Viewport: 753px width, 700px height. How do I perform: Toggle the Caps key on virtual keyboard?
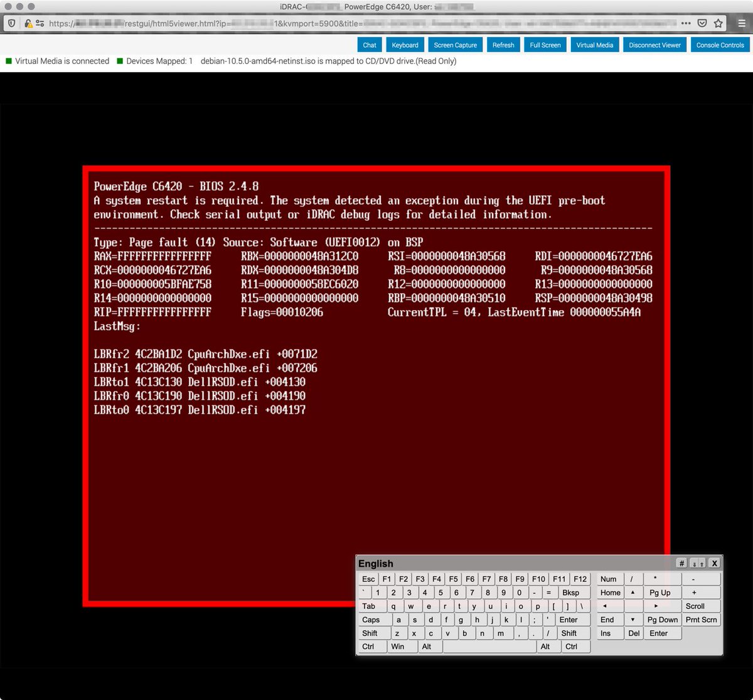tap(374, 620)
